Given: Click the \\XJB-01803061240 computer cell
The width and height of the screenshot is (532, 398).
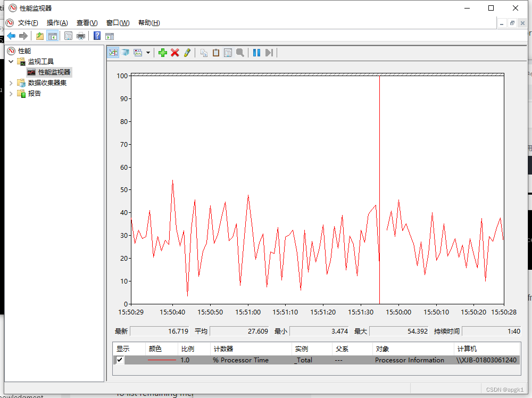Looking at the screenshot, I should [x=486, y=360].
